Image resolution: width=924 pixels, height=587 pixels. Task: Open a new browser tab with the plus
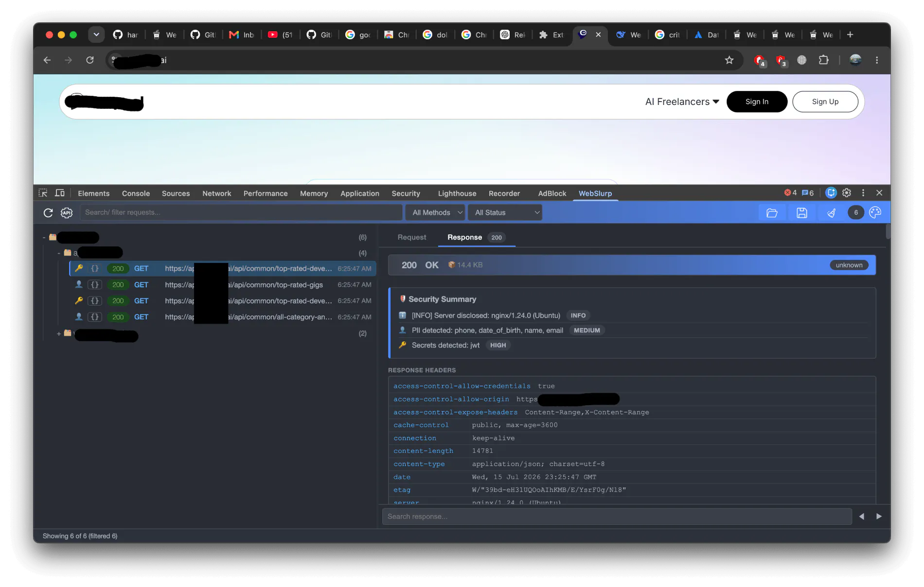[x=850, y=35]
